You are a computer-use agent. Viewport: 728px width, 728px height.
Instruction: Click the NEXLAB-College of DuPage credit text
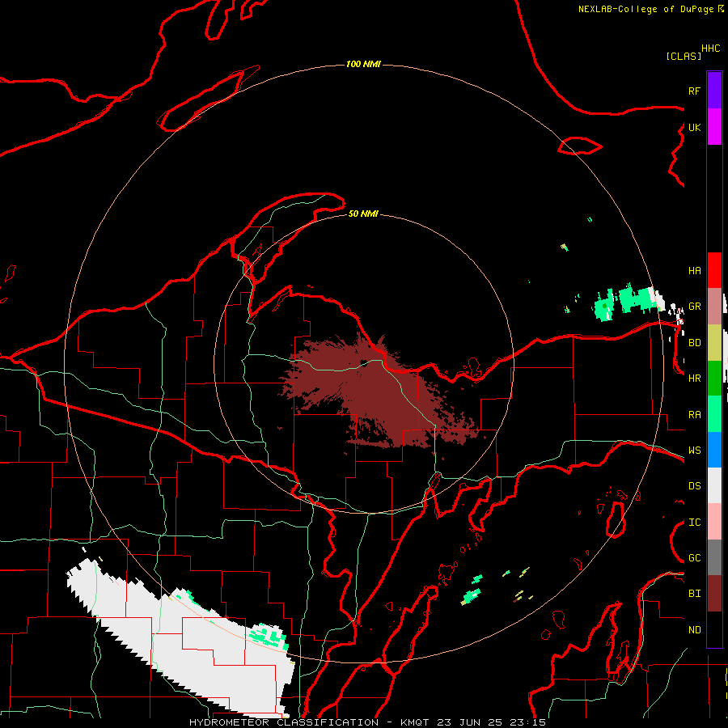pyautogui.click(x=650, y=9)
